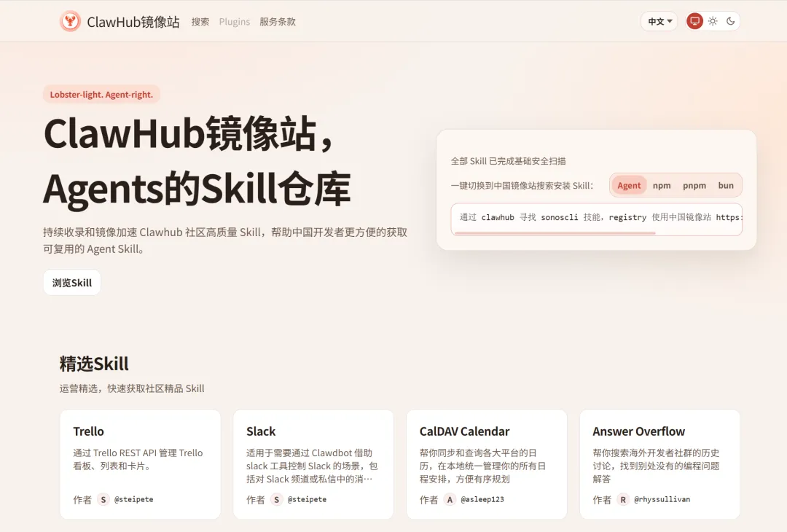
Task: Open the Answer Overflow skill card
Action: point(659,464)
